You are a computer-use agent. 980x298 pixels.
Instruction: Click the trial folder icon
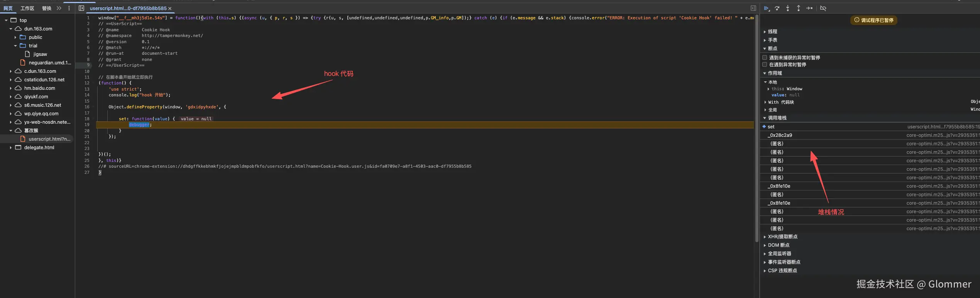pos(23,45)
